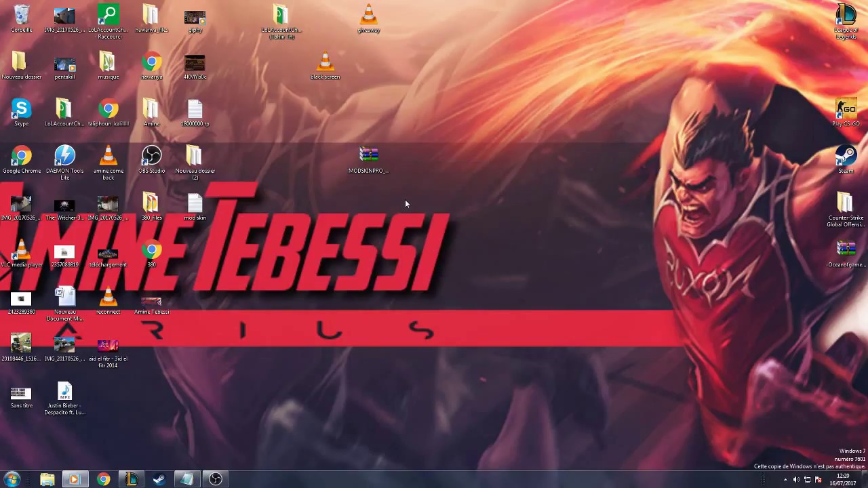Open File Explorer from the taskbar
The width and height of the screenshot is (868, 488).
tap(47, 479)
